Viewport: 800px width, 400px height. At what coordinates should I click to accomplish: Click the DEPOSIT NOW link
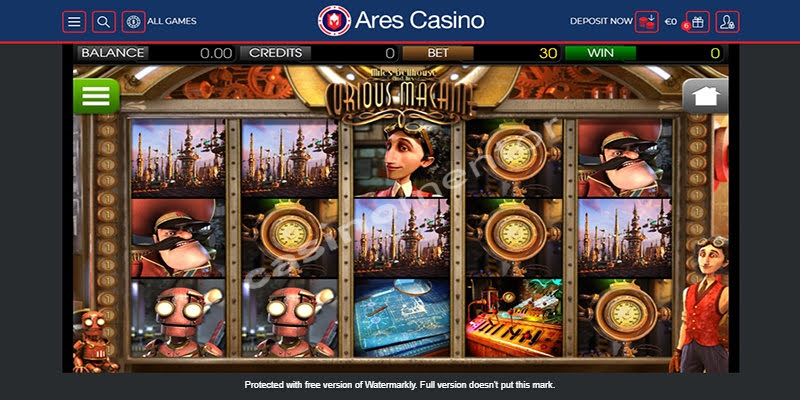601,21
